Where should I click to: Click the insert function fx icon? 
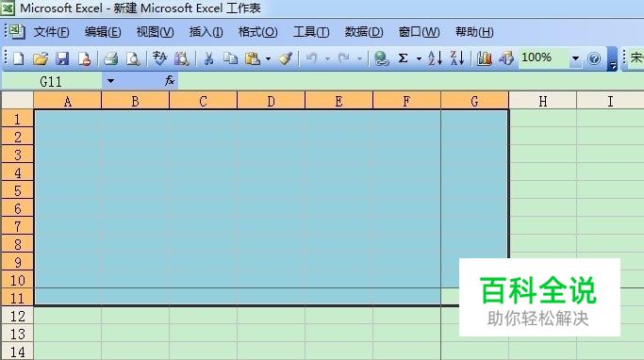coord(169,80)
